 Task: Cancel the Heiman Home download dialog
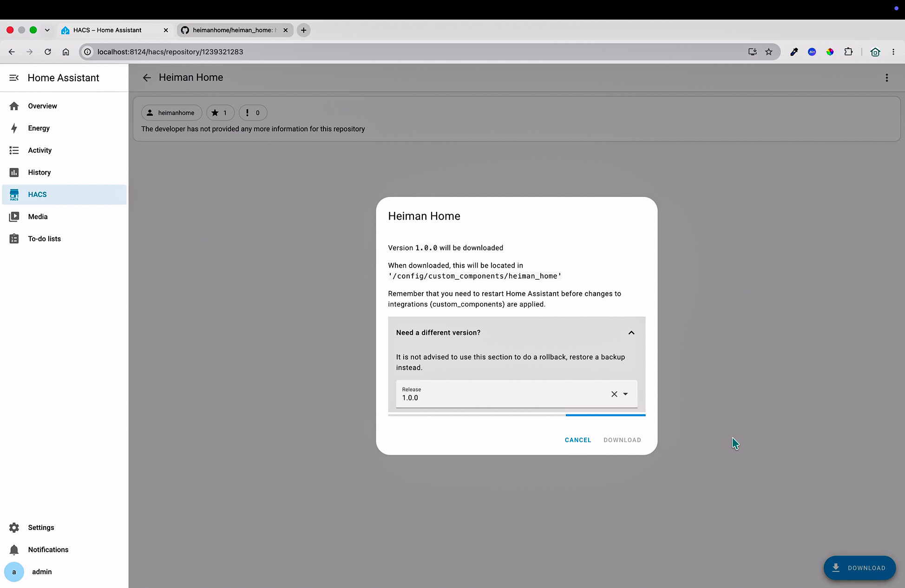pos(578,440)
